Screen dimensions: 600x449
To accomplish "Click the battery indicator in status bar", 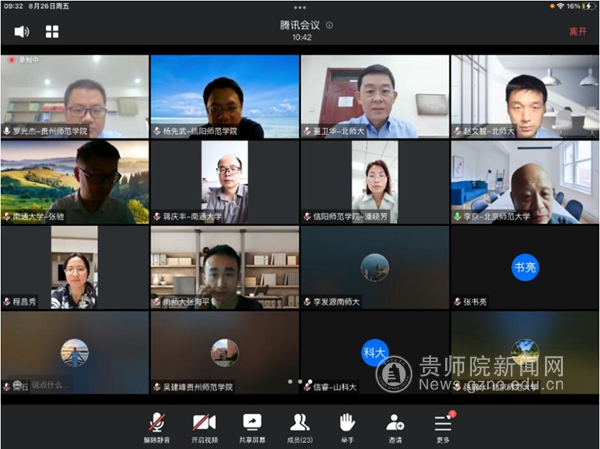I will (x=585, y=6).
